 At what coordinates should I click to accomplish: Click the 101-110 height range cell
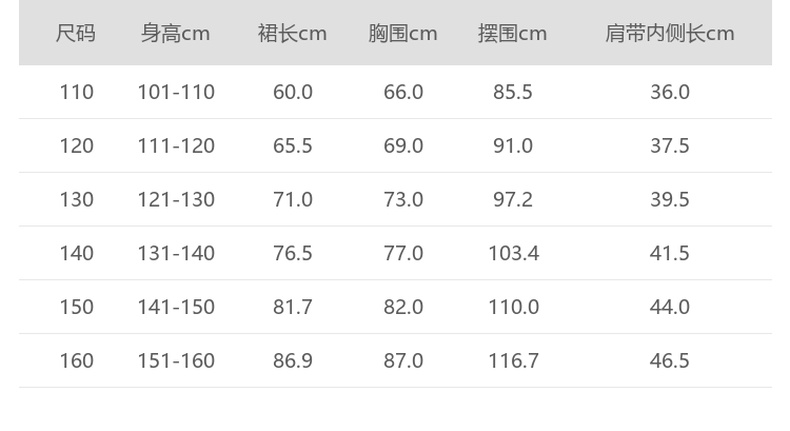tap(176, 92)
